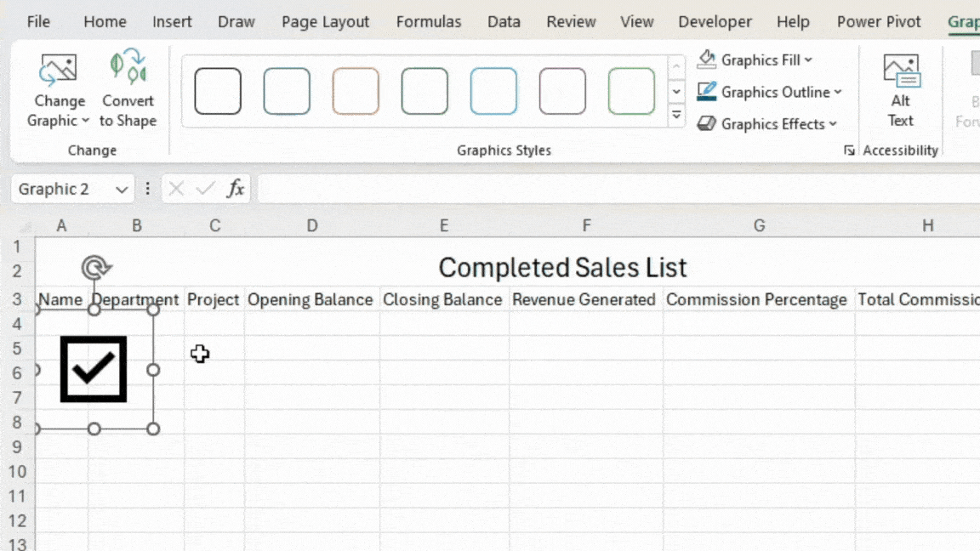Viewport: 980px width, 551px height.
Task: Click the Graphics Styles gallery down scroll arrow
Action: (x=675, y=91)
